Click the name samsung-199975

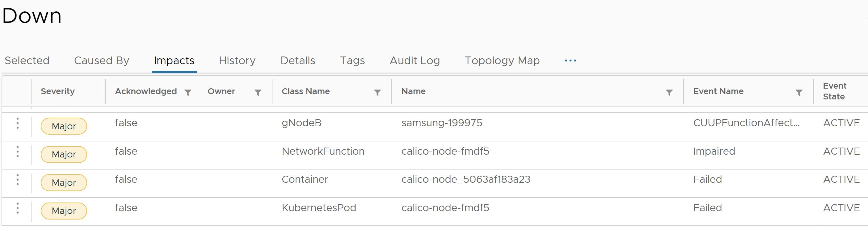(442, 123)
